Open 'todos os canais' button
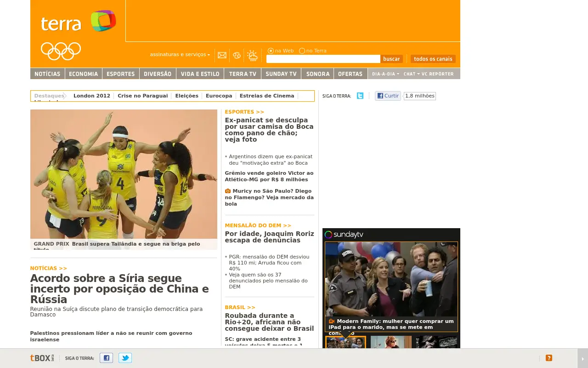This screenshot has width=588, height=368. tap(433, 59)
